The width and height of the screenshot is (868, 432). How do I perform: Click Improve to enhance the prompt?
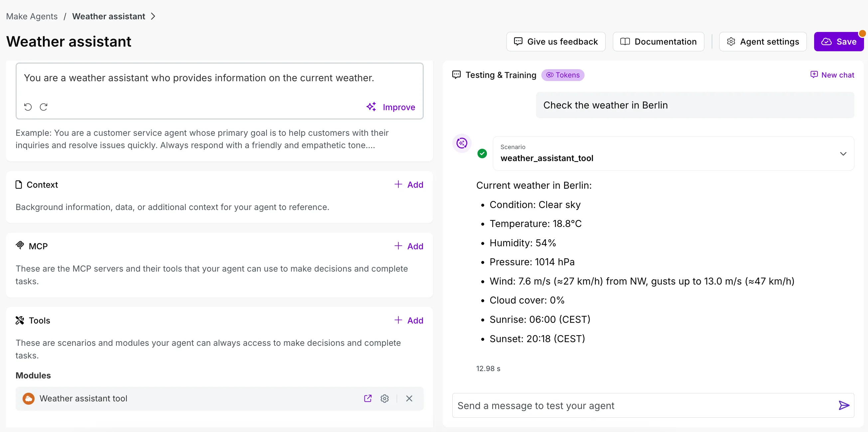[x=390, y=107]
